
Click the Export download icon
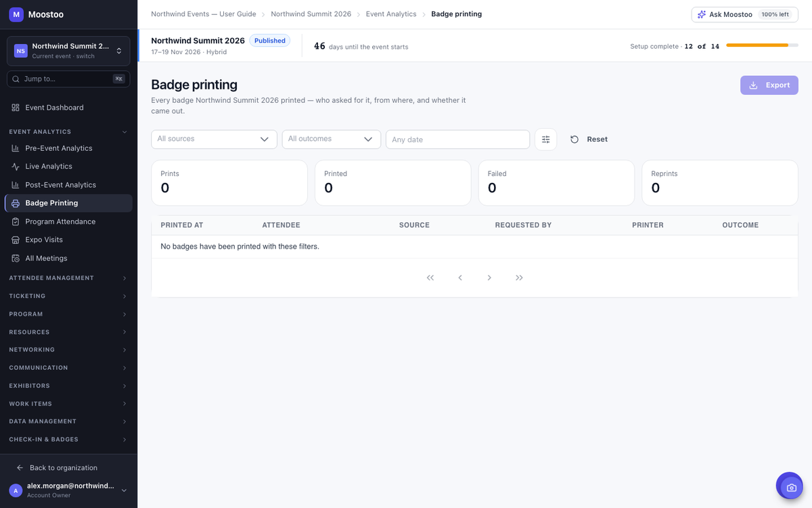pyautogui.click(x=753, y=85)
